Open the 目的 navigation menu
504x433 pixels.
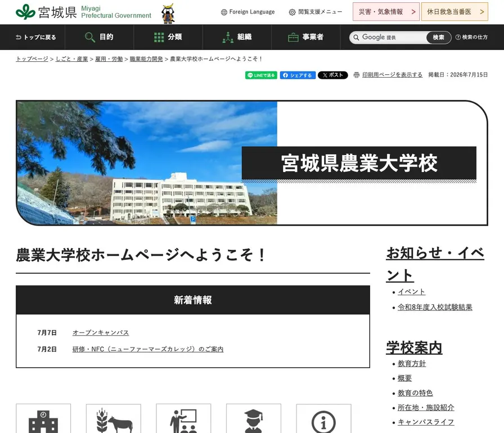(x=99, y=37)
